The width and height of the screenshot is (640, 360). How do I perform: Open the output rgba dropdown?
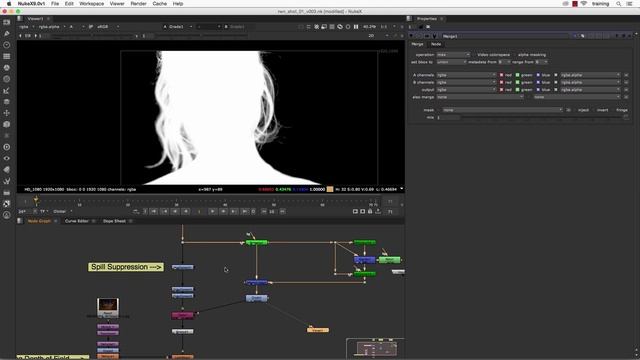(x=466, y=90)
